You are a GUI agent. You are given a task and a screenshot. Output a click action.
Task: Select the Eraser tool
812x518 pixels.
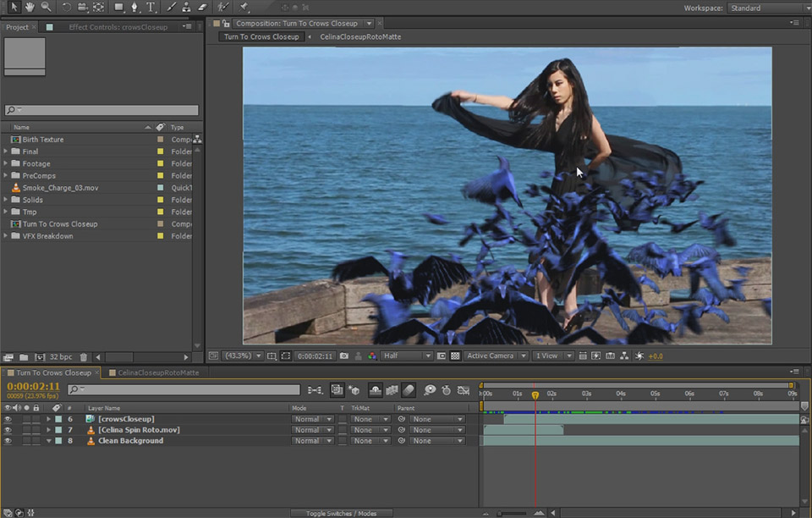(202, 7)
